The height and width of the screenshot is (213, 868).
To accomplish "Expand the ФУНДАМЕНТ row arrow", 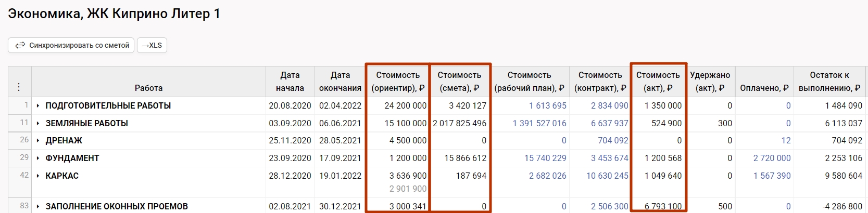I will click(38, 158).
